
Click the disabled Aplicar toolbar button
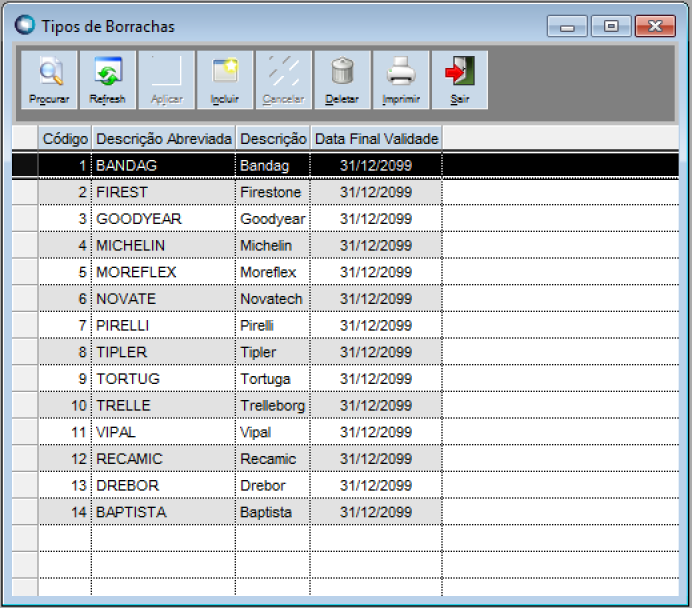click(x=166, y=79)
